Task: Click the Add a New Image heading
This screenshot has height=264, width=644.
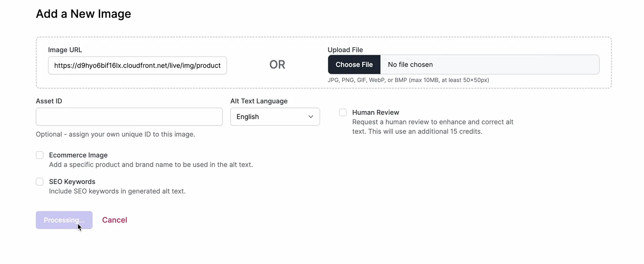Action: pyautogui.click(x=83, y=14)
